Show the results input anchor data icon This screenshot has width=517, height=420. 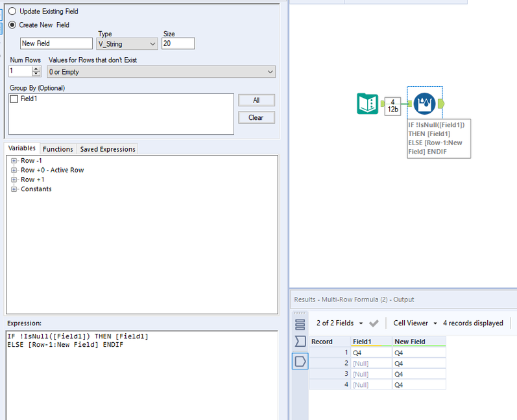coord(300,341)
